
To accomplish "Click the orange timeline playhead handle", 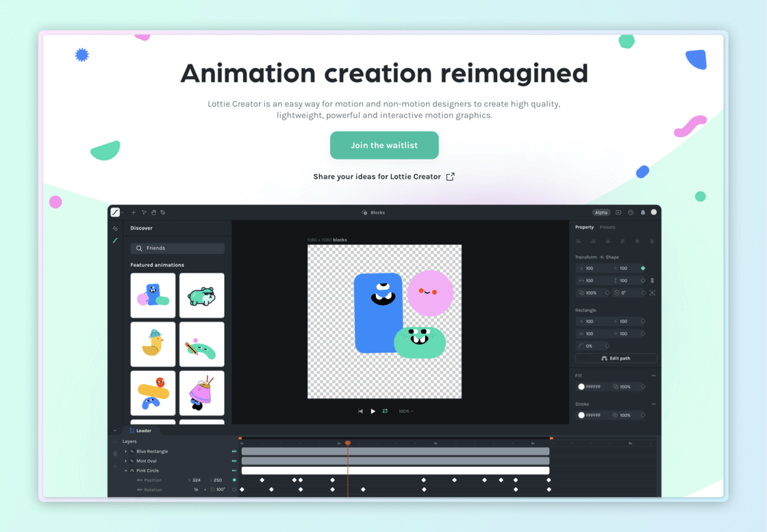I will click(x=348, y=443).
